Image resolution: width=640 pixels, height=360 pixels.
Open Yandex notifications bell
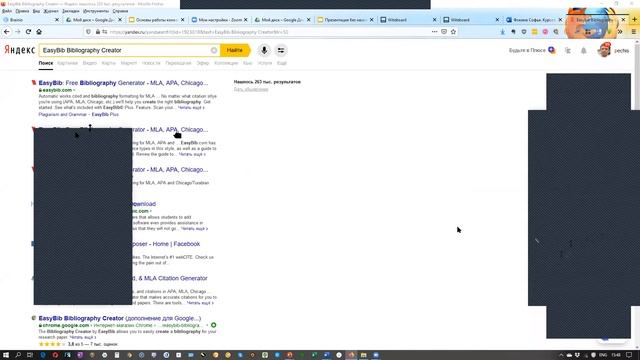(584, 50)
